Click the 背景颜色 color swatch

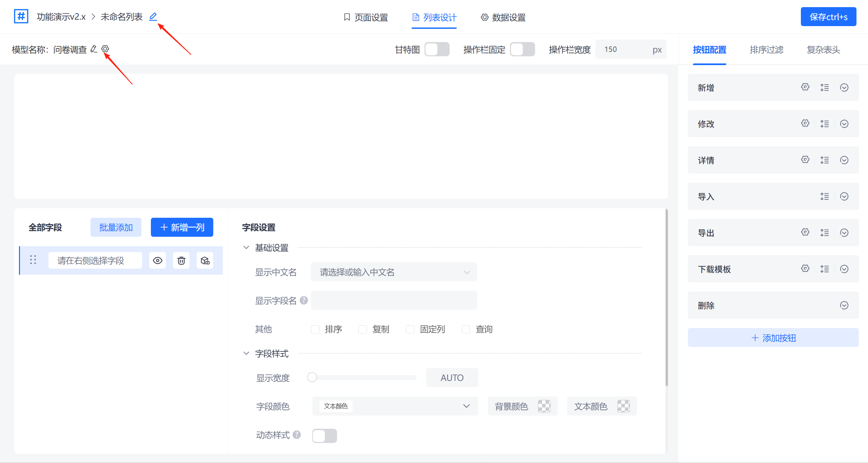[x=544, y=406]
